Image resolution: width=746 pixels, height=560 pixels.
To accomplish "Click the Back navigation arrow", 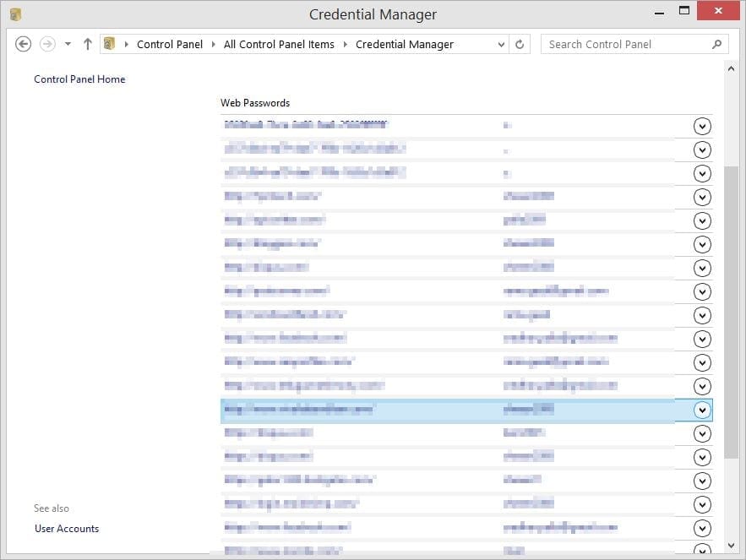I will click(x=24, y=44).
